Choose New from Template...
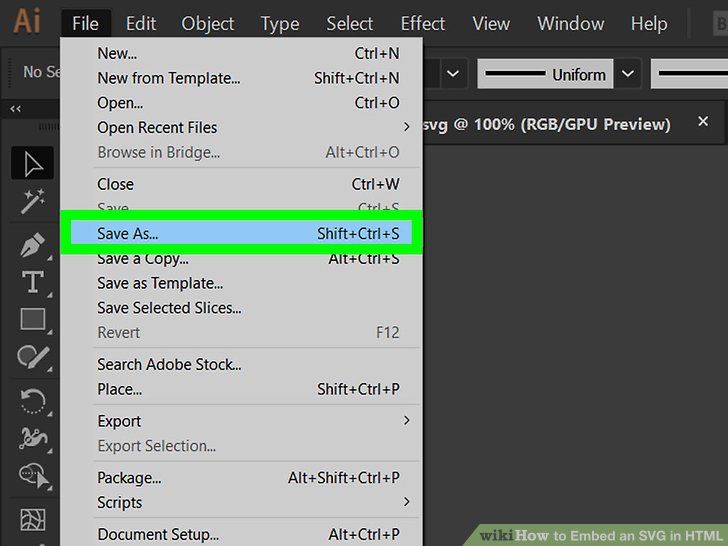The image size is (728, 546). click(x=241, y=78)
